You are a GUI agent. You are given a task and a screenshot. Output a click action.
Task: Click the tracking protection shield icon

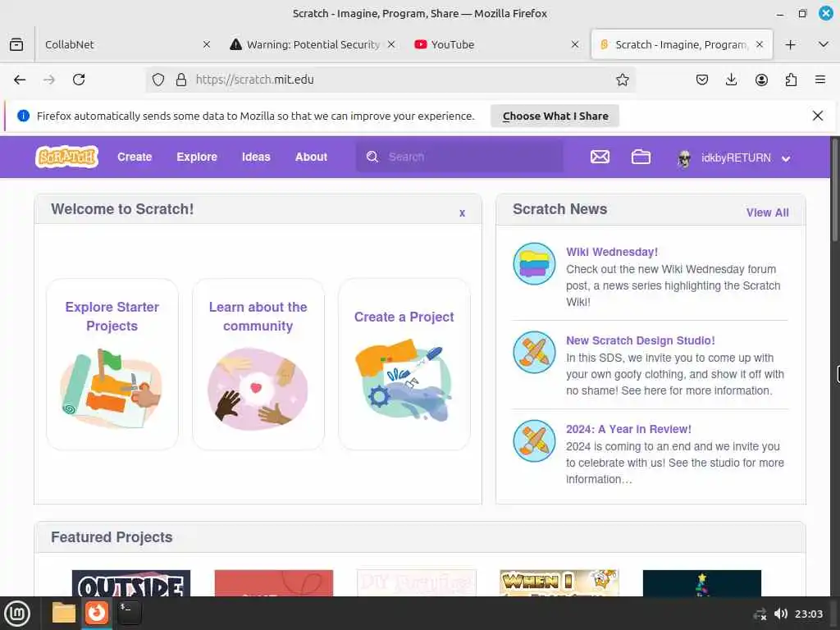158,80
